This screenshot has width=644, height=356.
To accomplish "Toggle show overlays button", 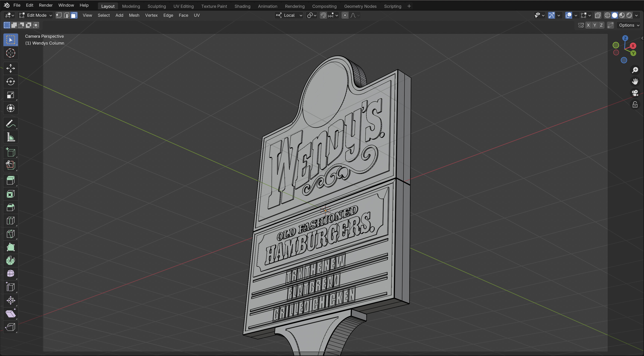I will coord(568,15).
